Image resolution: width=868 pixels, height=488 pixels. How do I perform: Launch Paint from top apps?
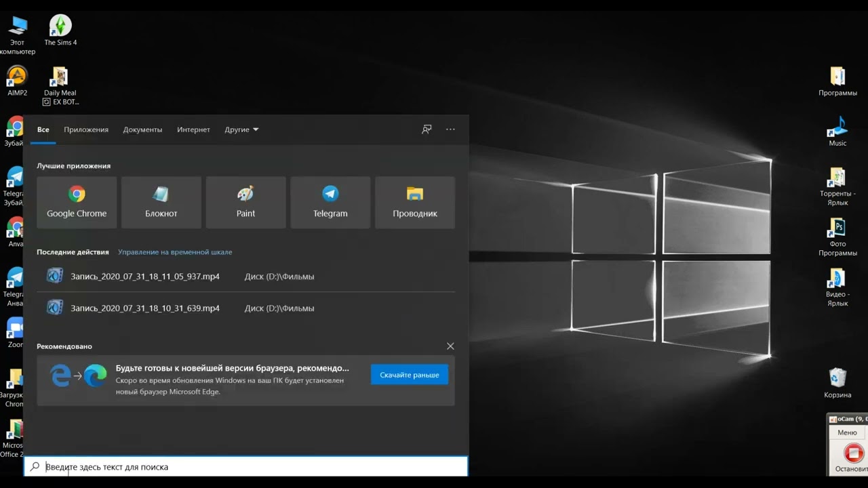[x=245, y=202]
